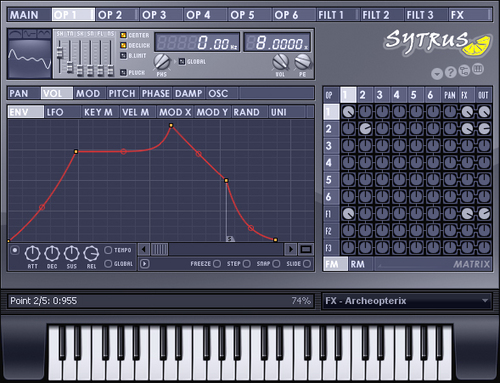
Task: Select the OSC articulation tab
Action: pos(222,93)
